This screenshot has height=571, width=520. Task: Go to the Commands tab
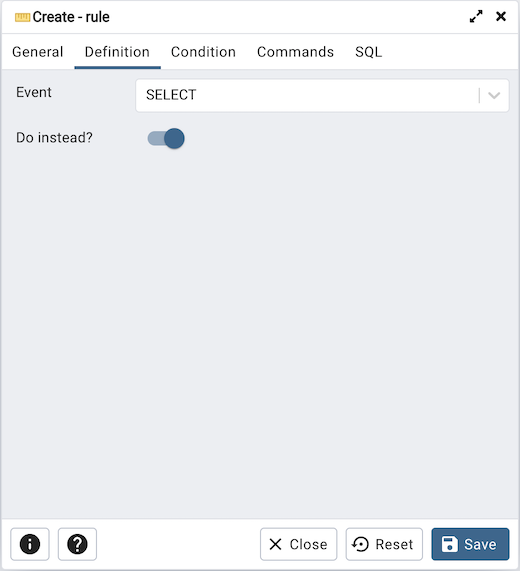click(295, 52)
